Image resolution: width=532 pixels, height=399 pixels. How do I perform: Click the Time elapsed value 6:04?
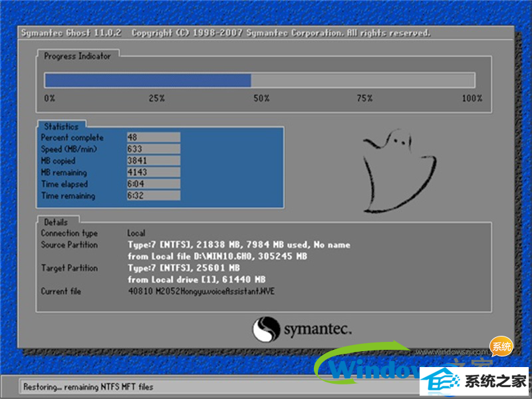154,184
